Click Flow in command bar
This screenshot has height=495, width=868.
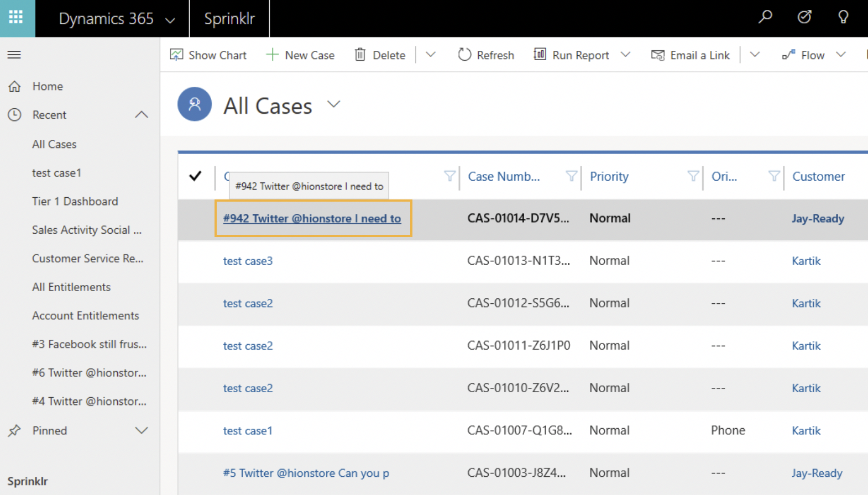(x=803, y=55)
